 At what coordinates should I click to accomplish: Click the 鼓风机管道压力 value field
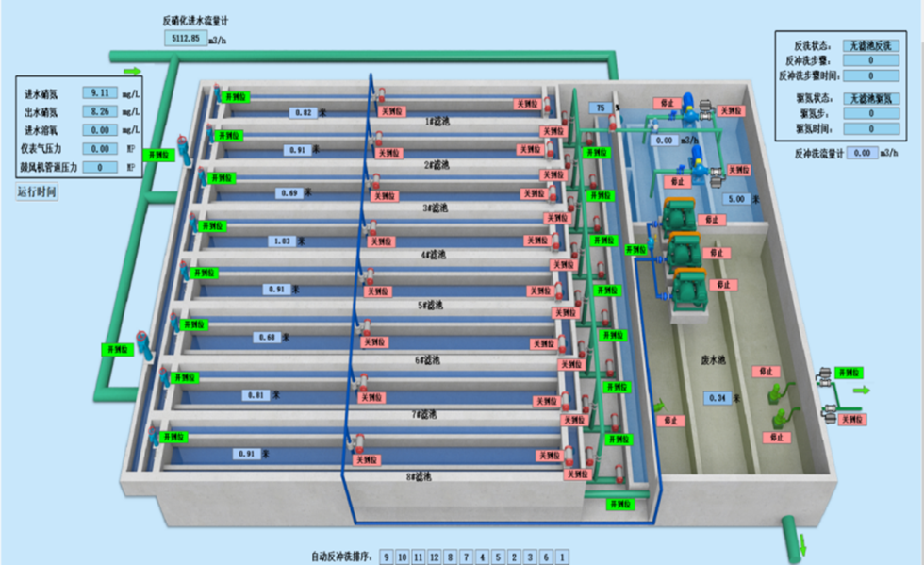(x=100, y=168)
